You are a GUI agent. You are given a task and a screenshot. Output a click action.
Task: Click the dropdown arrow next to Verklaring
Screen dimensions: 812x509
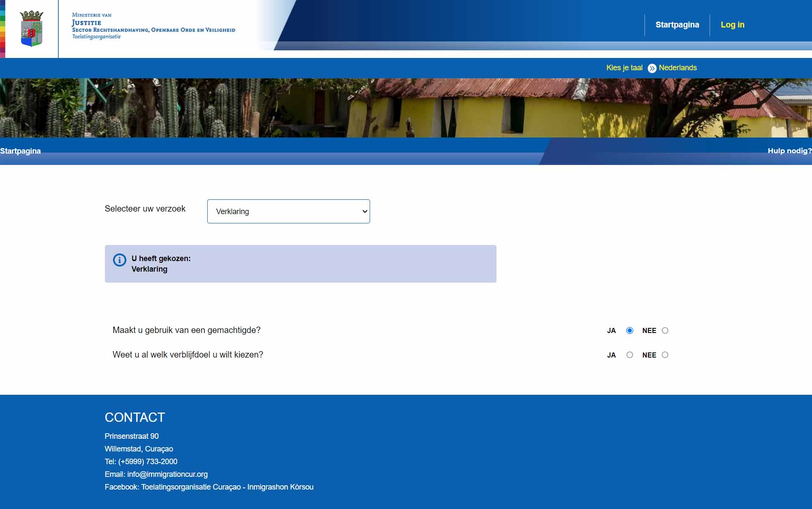(x=365, y=211)
